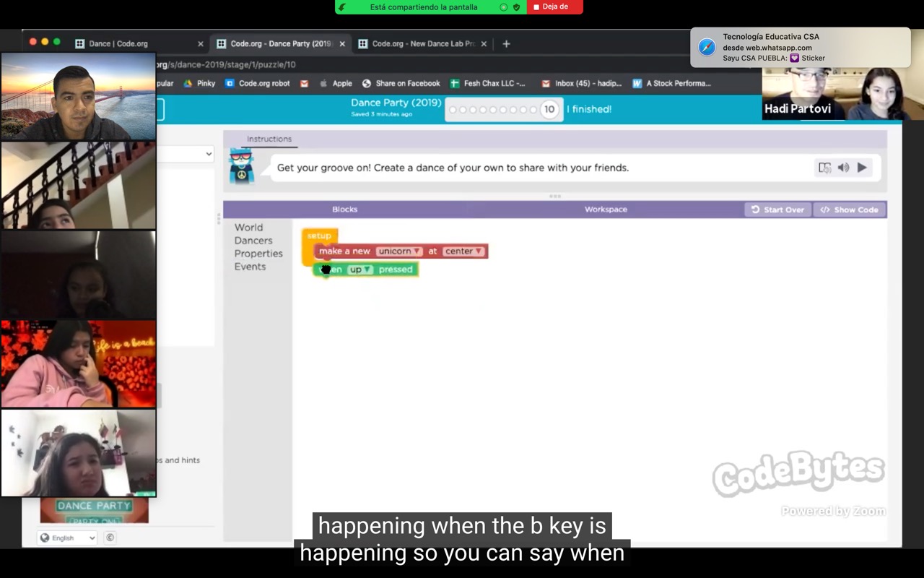Click the Blocks panel header
This screenshot has width=924, height=578.
pos(344,210)
